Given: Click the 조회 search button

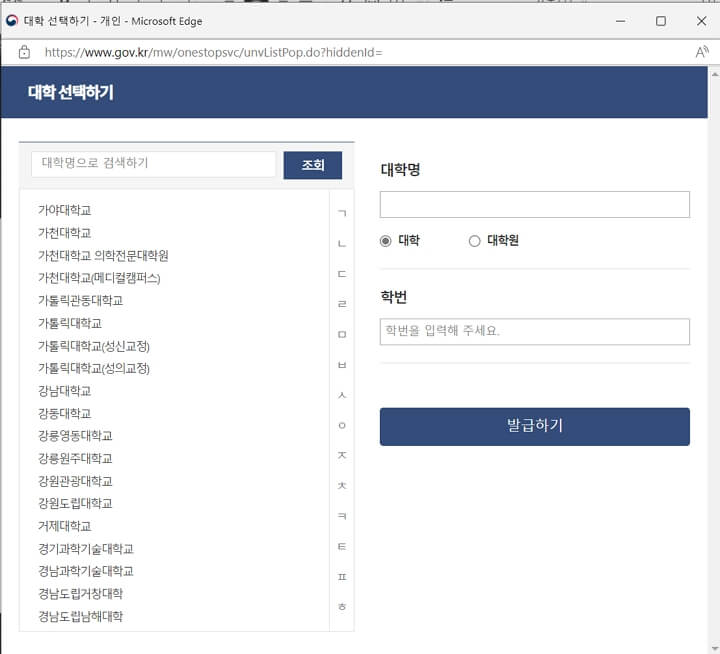Looking at the screenshot, I should (x=313, y=165).
